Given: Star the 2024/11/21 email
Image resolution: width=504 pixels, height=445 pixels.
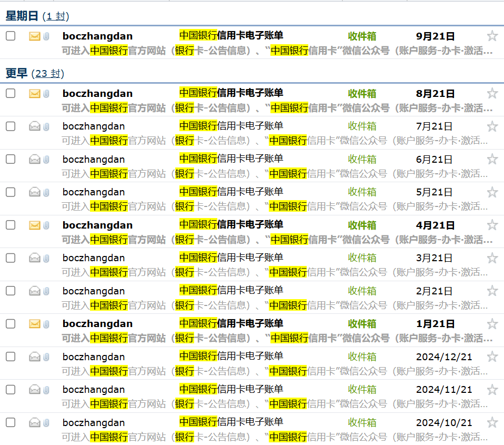Looking at the screenshot, I should point(492,390).
